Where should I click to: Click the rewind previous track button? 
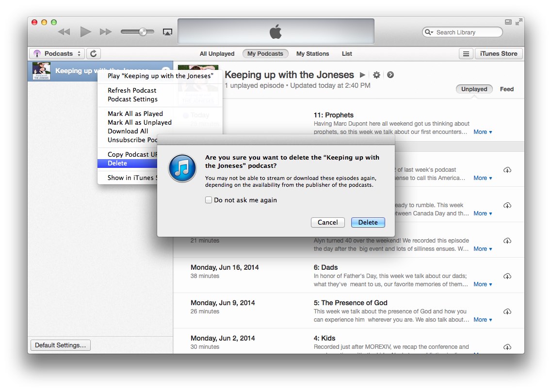point(64,32)
